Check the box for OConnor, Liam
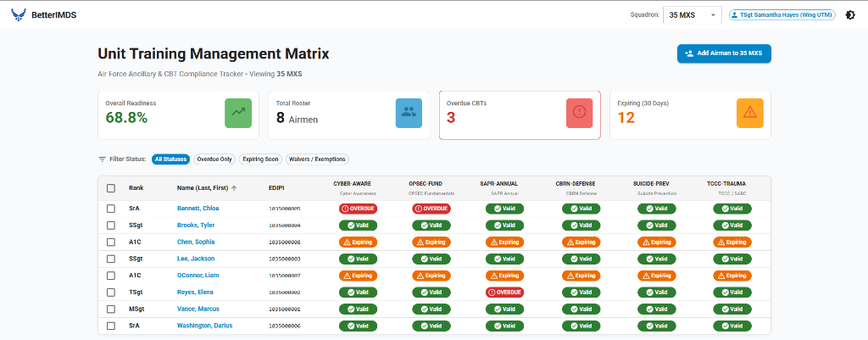This screenshot has height=340, width=868. [111, 276]
